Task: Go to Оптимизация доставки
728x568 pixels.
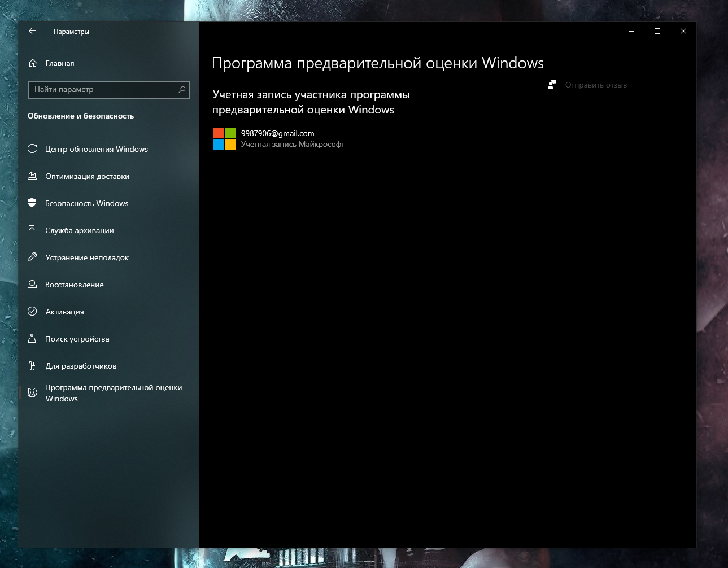Action: [x=108, y=176]
